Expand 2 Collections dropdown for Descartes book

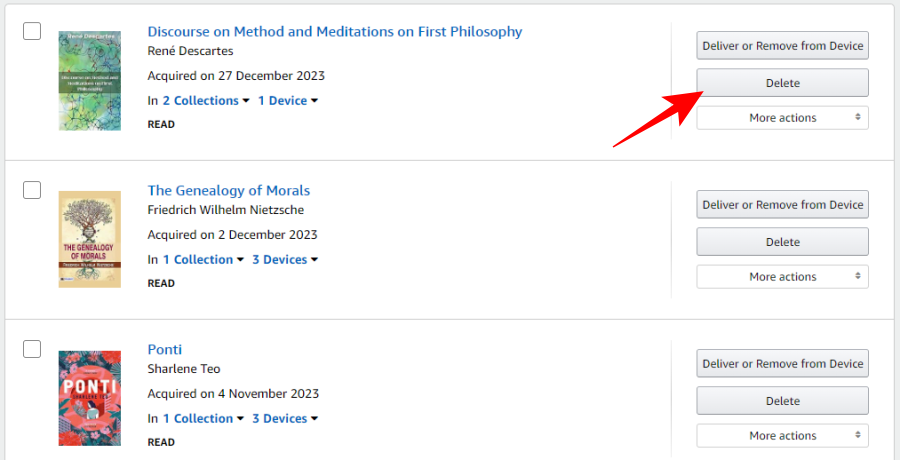tap(205, 101)
